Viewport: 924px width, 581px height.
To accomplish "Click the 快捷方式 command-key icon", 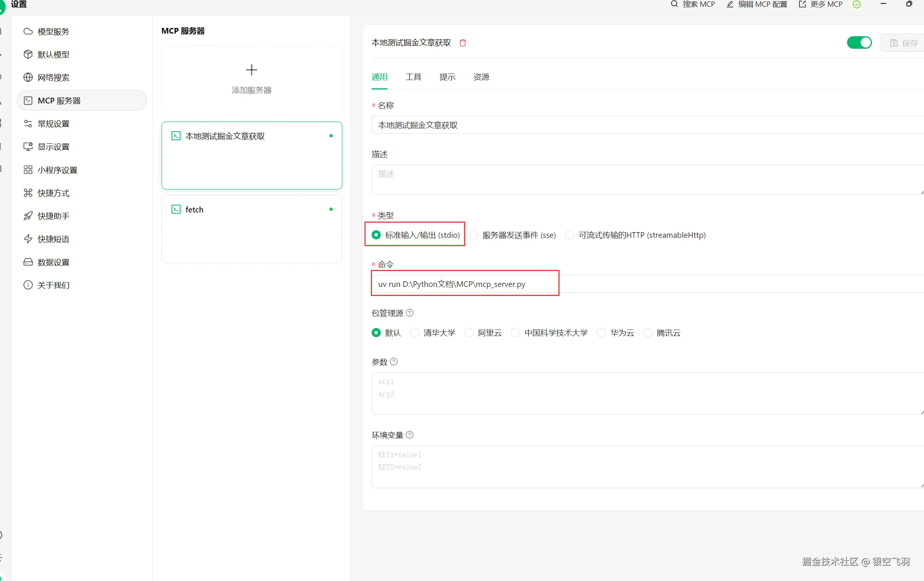I will (28, 193).
